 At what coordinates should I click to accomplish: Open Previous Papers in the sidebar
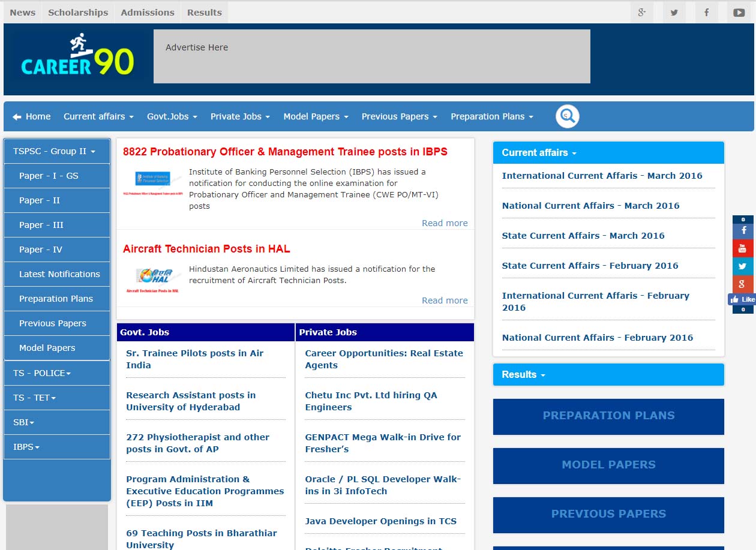(x=57, y=323)
